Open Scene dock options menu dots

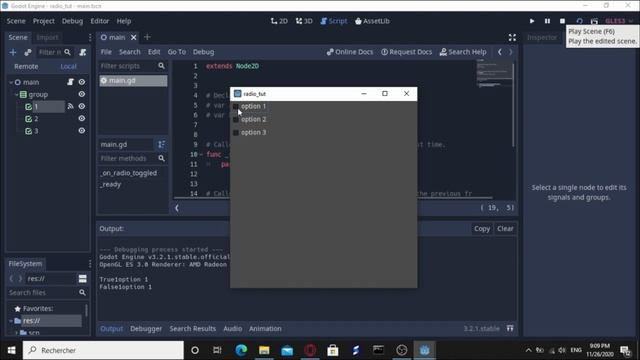coord(90,37)
